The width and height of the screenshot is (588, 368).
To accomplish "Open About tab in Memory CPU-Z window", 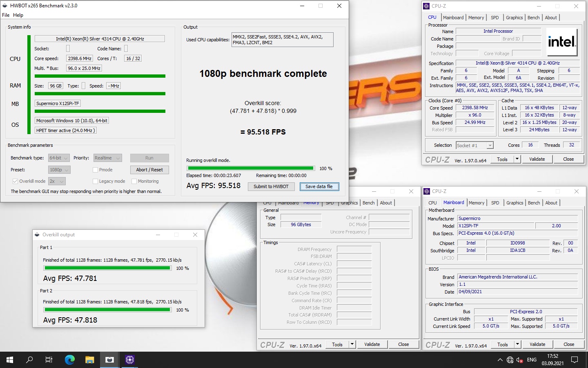I will pos(386,203).
